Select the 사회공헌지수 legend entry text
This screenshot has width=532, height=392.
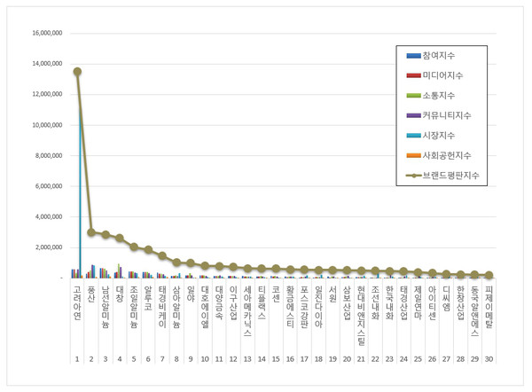click(x=448, y=155)
